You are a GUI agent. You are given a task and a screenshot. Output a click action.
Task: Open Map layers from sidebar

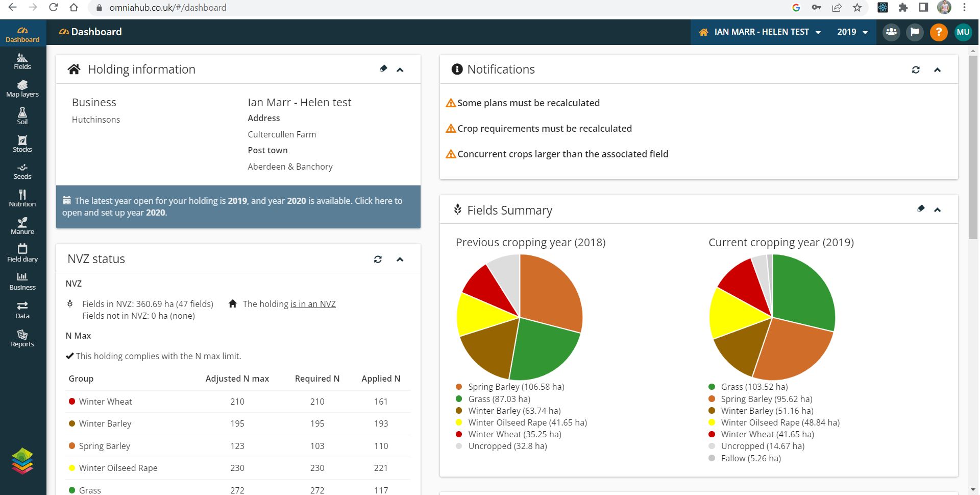click(x=22, y=89)
